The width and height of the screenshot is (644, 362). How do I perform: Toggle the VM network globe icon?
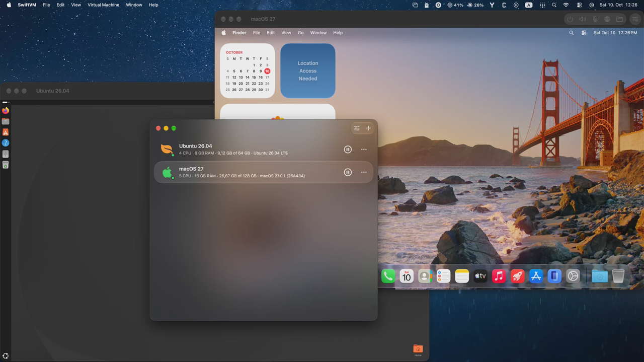click(x=607, y=19)
